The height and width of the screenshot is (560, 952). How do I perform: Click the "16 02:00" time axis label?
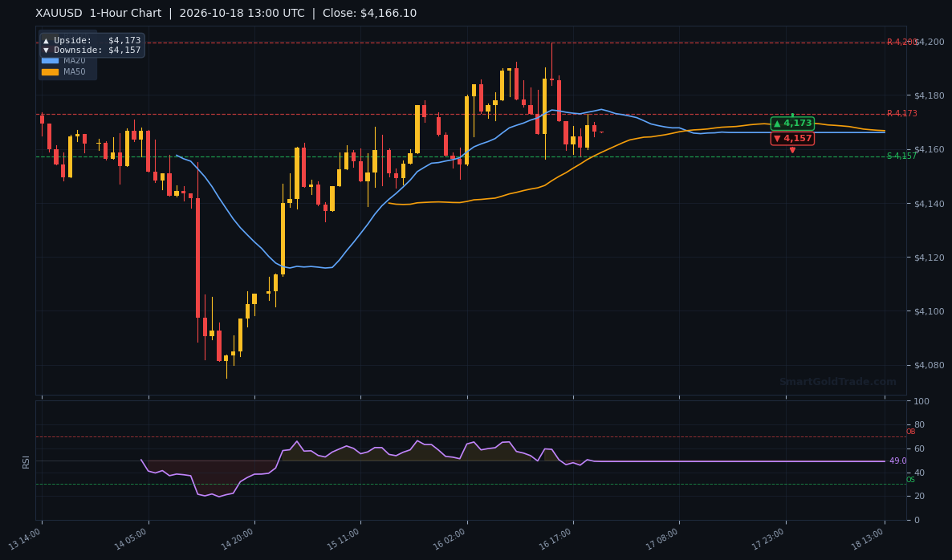(450, 539)
